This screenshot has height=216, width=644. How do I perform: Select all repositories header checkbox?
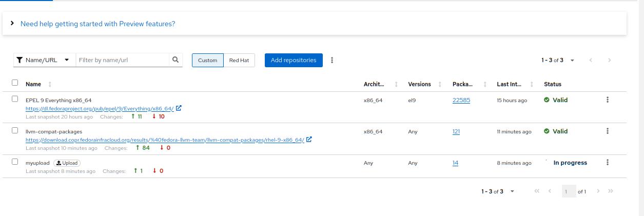pyautogui.click(x=15, y=83)
